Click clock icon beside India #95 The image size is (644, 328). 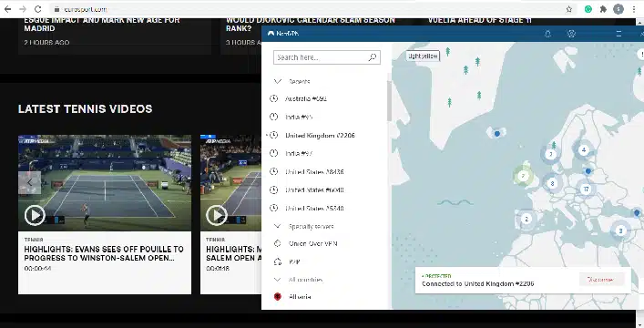click(x=273, y=117)
